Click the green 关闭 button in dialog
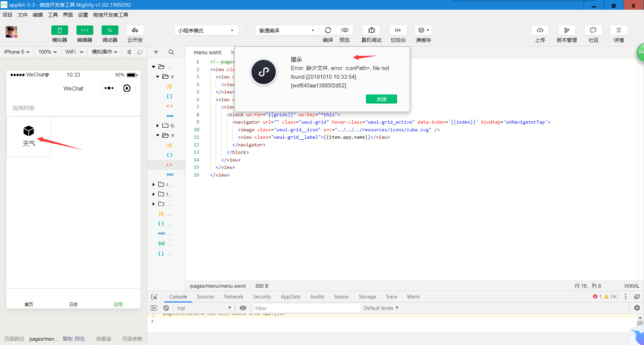The image size is (644, 345). 381,99
